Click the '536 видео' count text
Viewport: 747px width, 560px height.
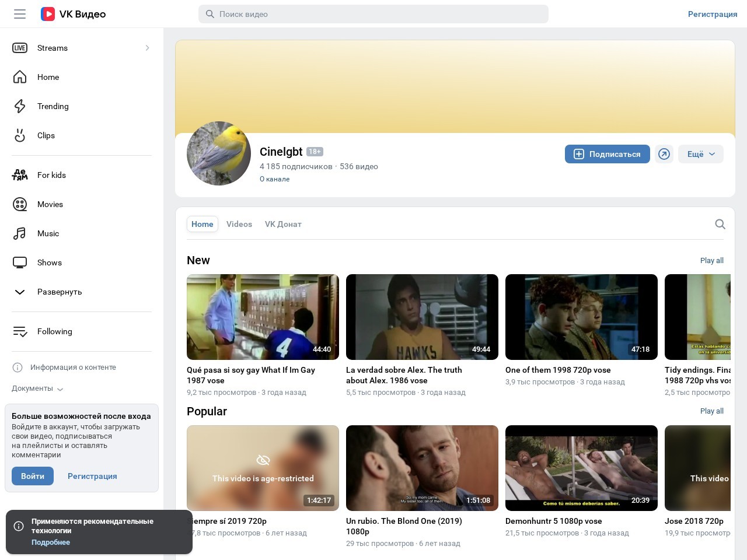click(x=359, y=166)
